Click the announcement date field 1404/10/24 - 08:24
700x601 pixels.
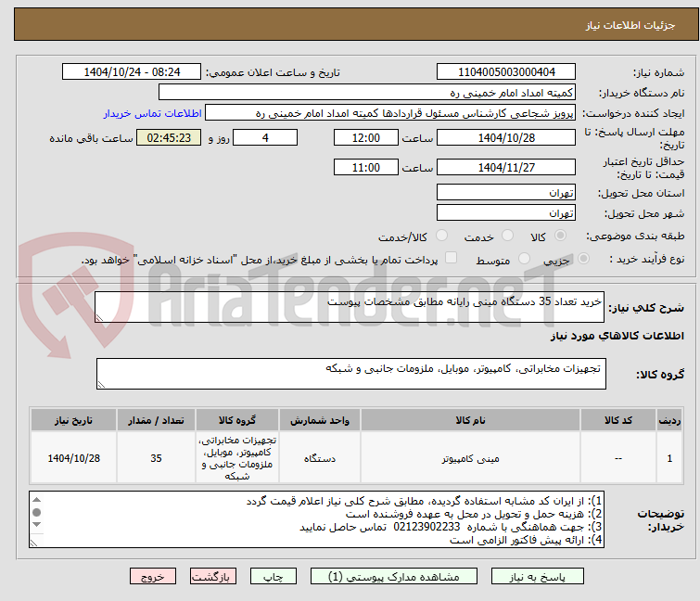[132, 72]
